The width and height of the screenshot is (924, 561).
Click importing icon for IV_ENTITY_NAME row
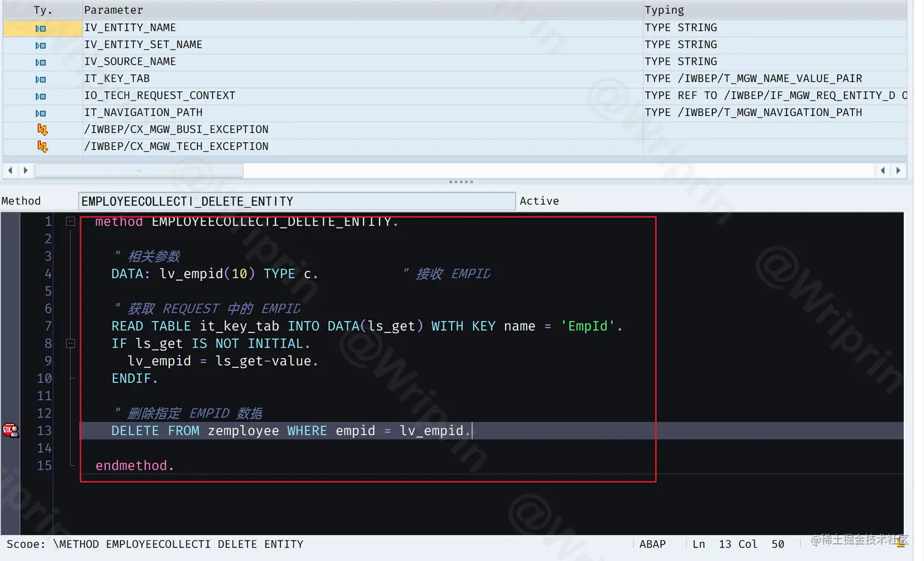[40, 28]
